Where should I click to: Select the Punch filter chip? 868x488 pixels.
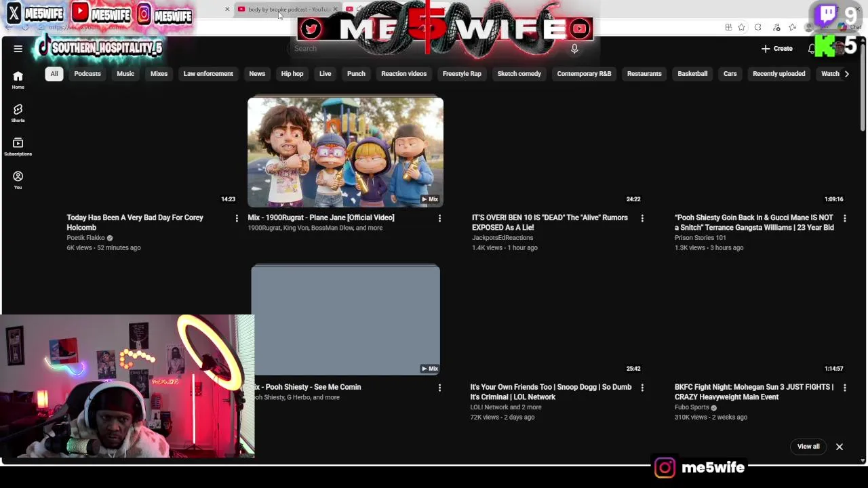tap(356, 74)
